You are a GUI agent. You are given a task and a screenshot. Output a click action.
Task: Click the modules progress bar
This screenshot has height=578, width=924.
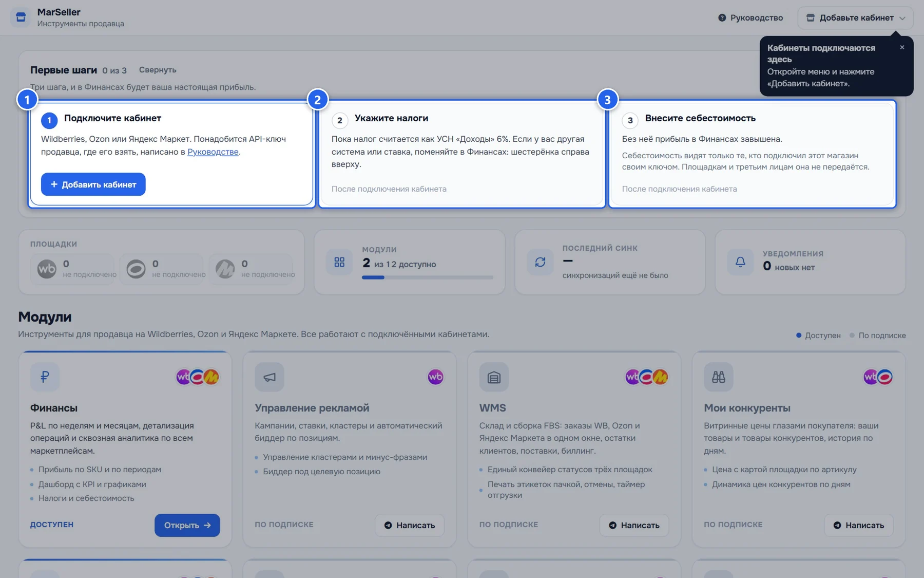click(x=427, y=277)
